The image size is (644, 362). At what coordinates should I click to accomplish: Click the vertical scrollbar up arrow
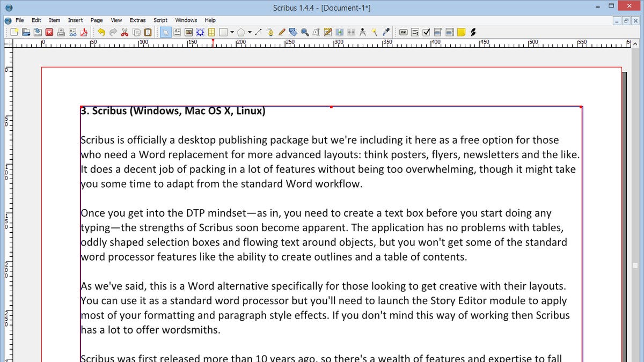pos(636,43)
